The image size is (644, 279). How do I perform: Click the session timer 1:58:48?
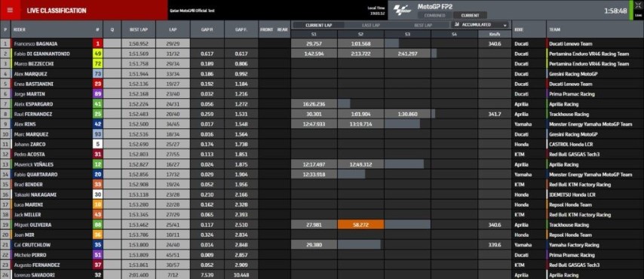pos(615,11)
